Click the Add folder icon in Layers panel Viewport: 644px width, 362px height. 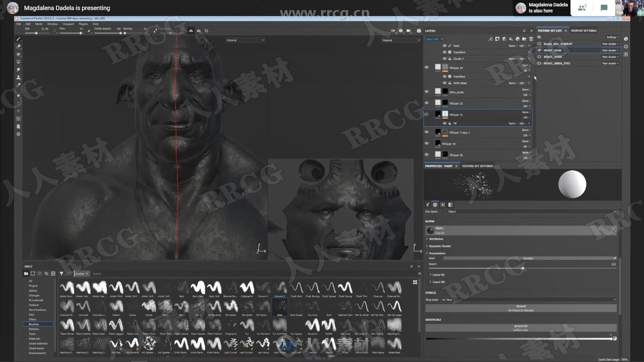(x=524, y=39)
